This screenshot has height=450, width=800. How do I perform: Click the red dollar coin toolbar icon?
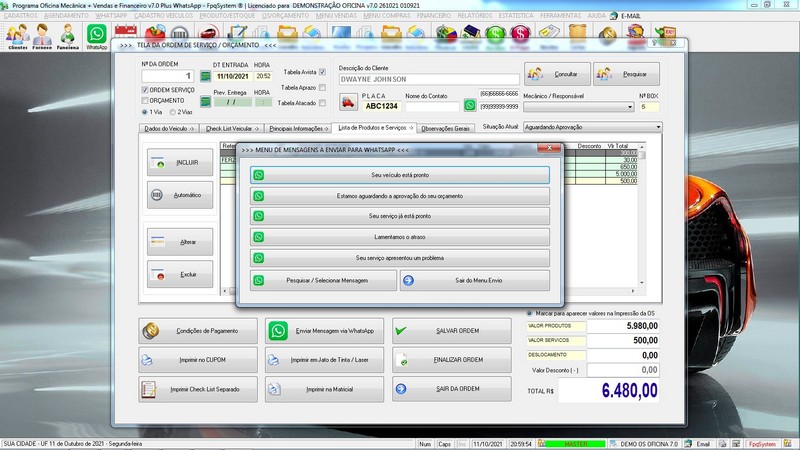520,34
